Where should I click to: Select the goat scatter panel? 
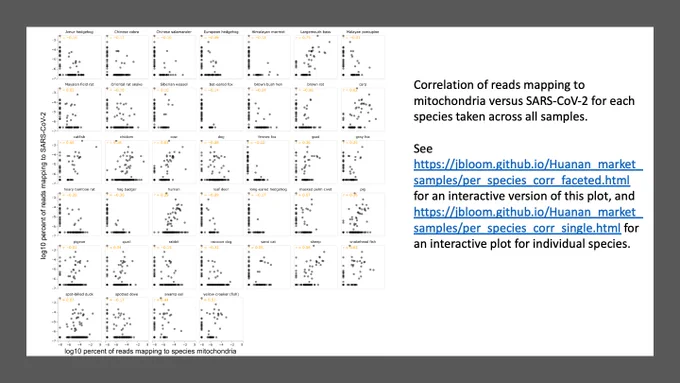pos(316,161)
